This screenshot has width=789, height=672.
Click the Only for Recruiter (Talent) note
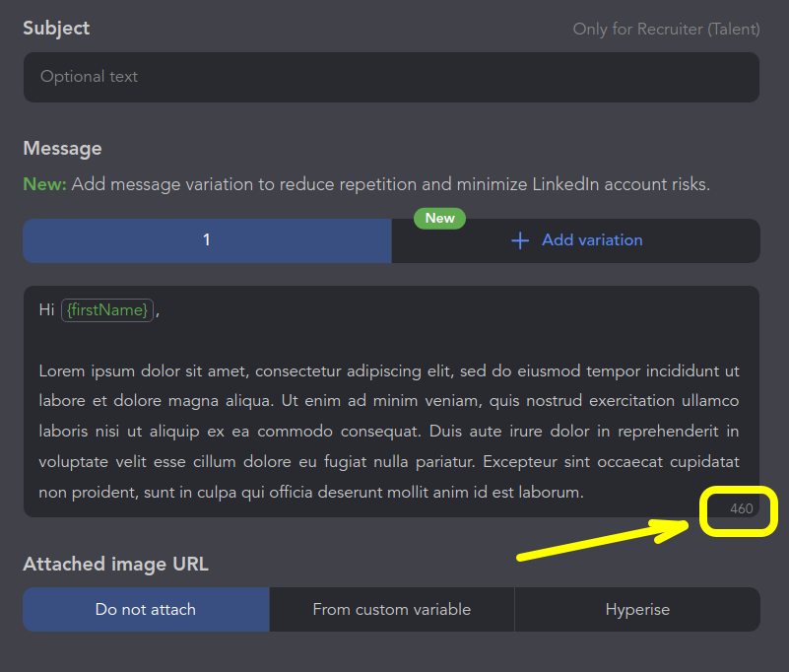[666, 30]
